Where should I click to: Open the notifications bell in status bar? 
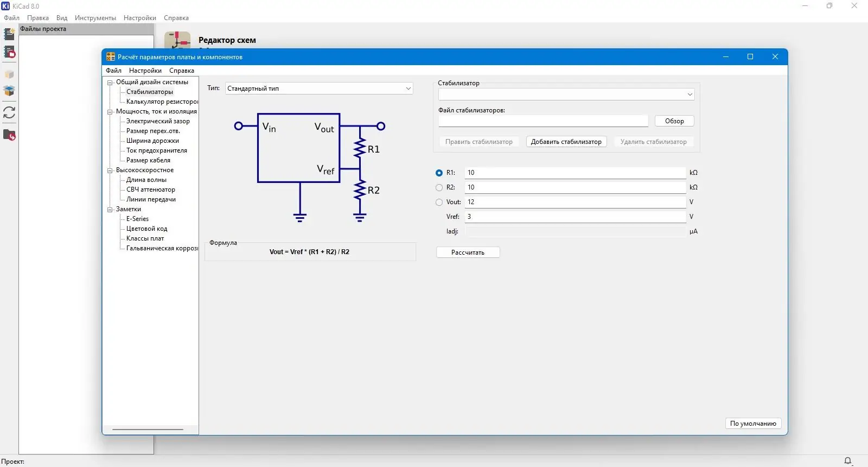point(848,461)
